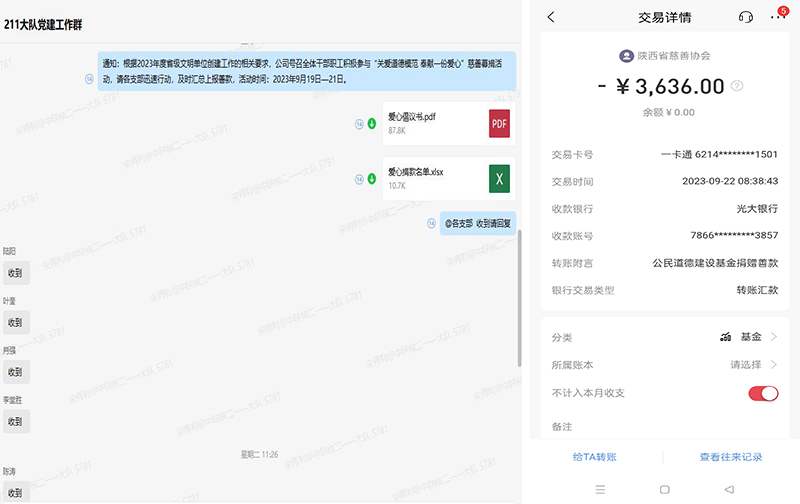The height and width of the screenshot is (504, 800).
Task: Click the chat panel vertical scrollbar
Action: tap(518, 300)
